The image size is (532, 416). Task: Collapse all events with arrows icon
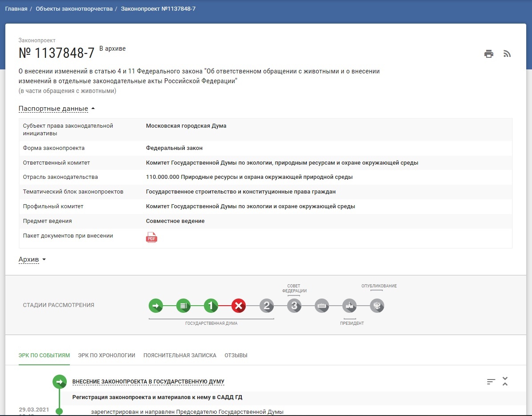(505, 381)
